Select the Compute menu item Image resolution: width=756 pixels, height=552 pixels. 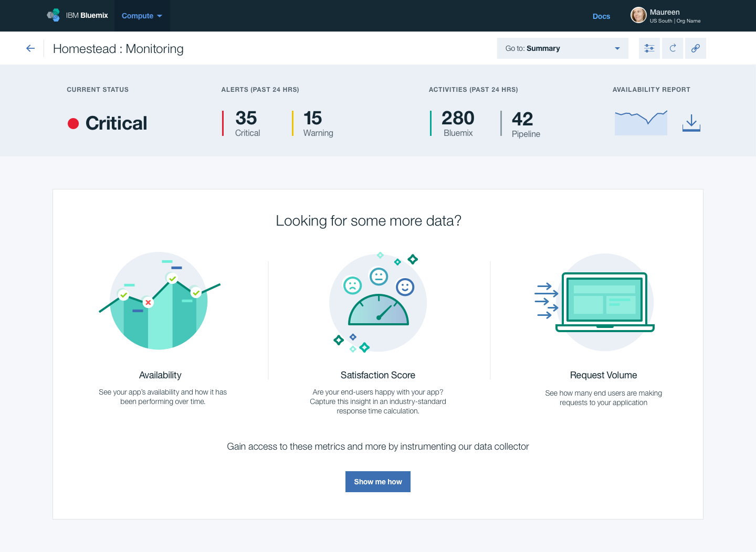coord(138,16)
